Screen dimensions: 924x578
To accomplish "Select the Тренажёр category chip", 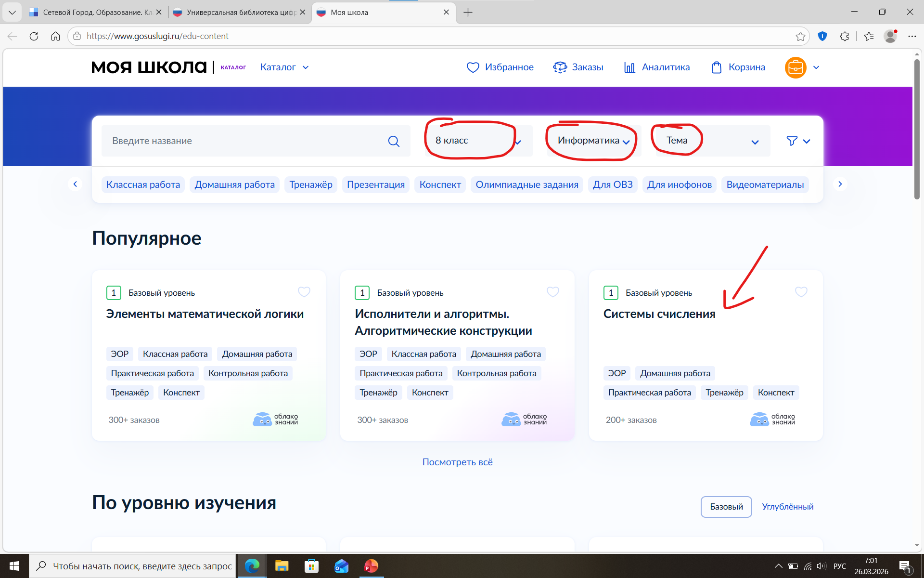I will click(x=311, y=184).
